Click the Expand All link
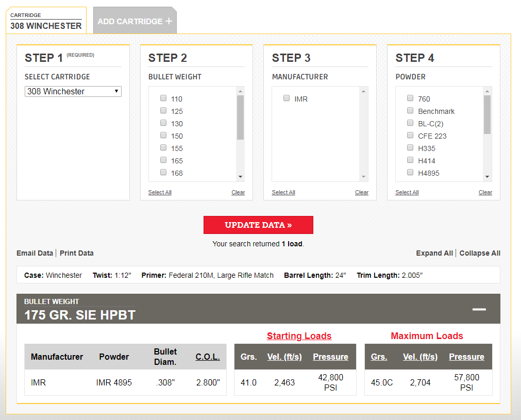This screenshot has height=420, width=521. [x=434, y=253]
